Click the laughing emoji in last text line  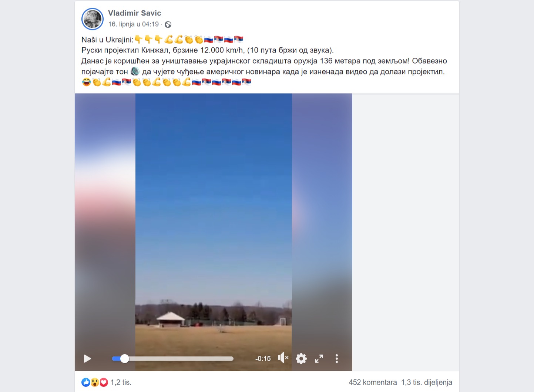click(86, 82)
